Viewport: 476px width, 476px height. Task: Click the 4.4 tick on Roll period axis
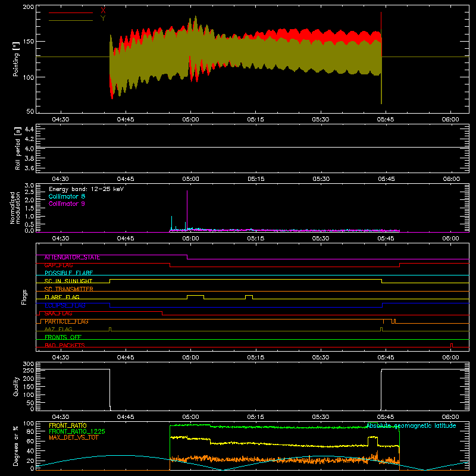[29, 129]
